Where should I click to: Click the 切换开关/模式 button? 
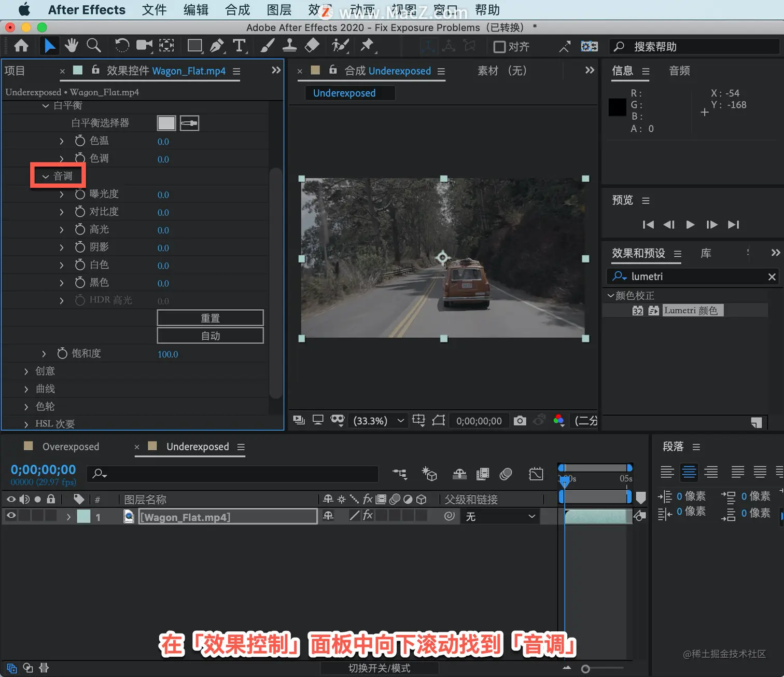(379, 668)
